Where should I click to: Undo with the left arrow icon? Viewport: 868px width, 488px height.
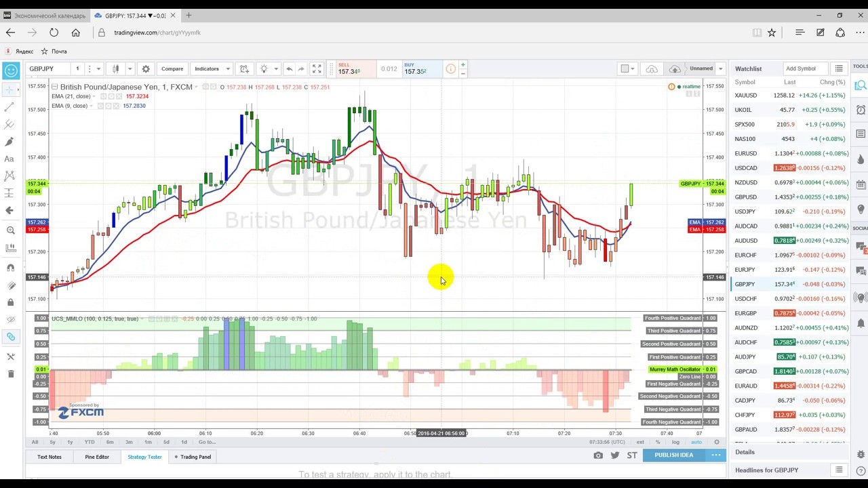(289, 68)
